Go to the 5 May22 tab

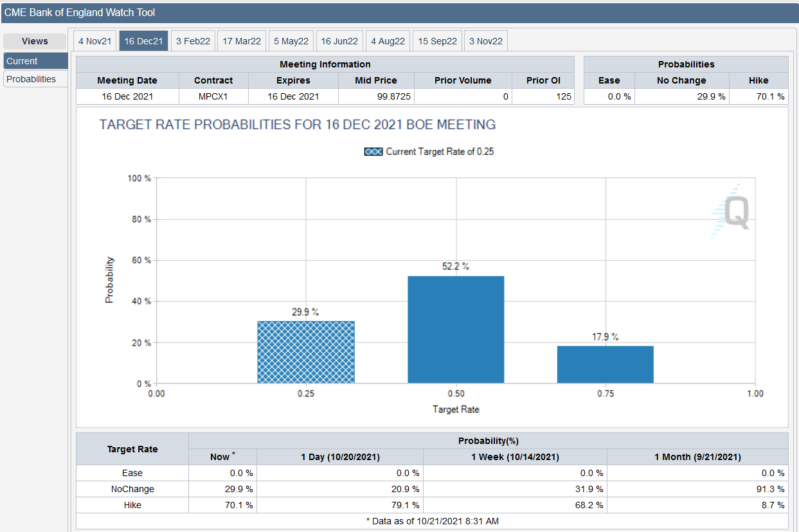pyautogui.click(x=291, y=41)
